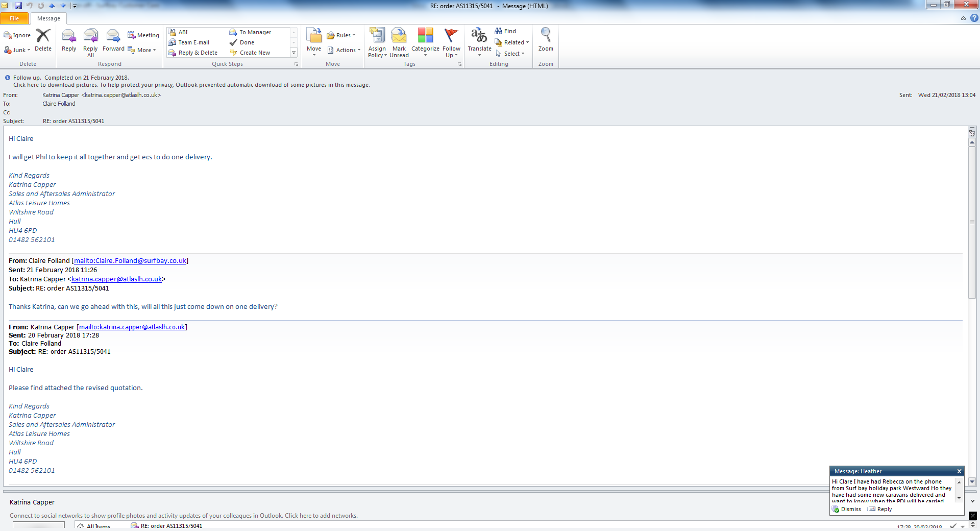Open the Rules dropdown
This screenshot has width=980, height=531.
341,35
